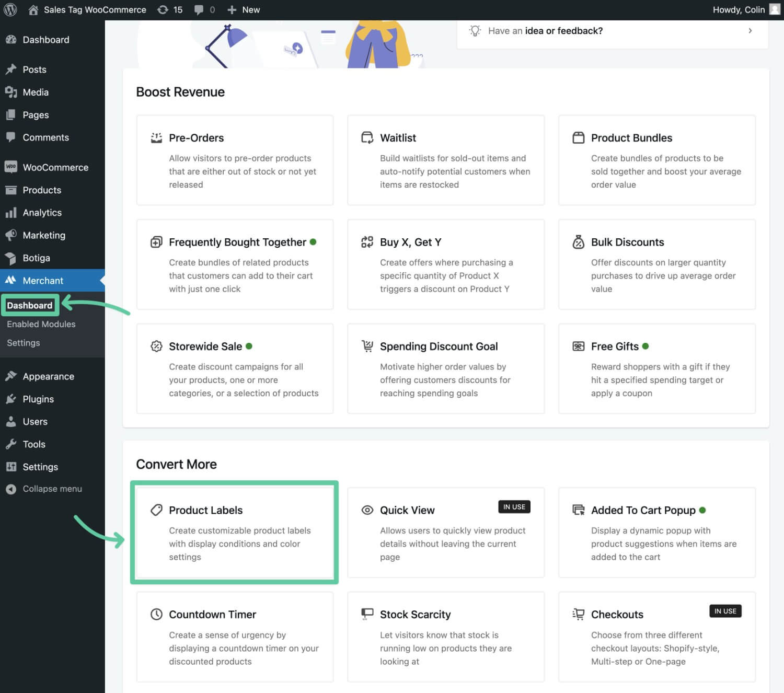Click the Stock Scarcity icon
The width and height of the screenshot is (784, 693).
coord(367,614)
